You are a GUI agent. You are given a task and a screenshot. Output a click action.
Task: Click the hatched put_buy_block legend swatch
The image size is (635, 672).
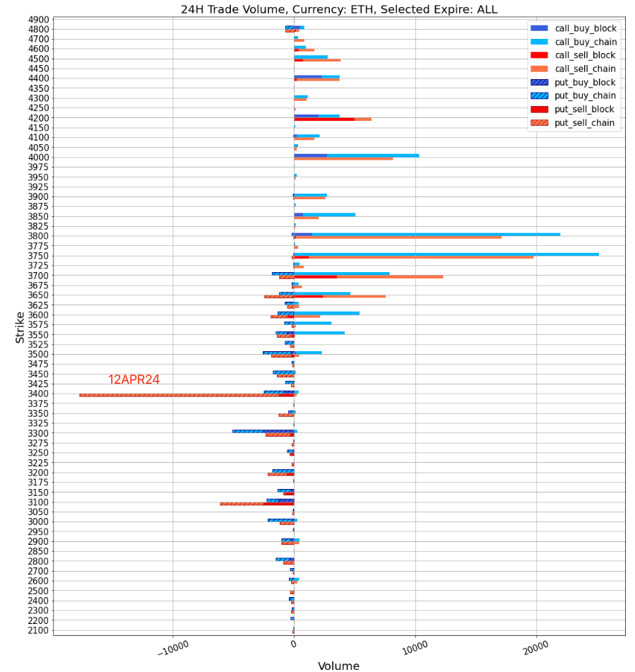pyautogui.click(x=540, y=83)
